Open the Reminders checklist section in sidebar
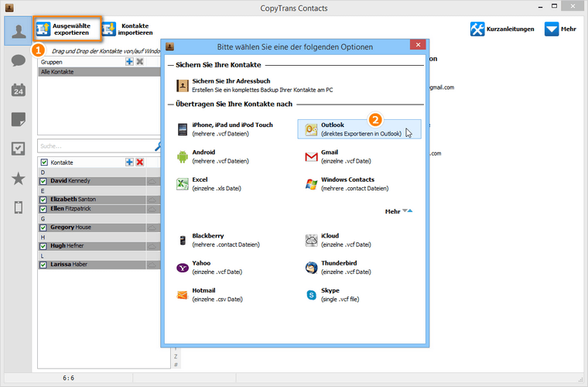 tap(19, 149)
